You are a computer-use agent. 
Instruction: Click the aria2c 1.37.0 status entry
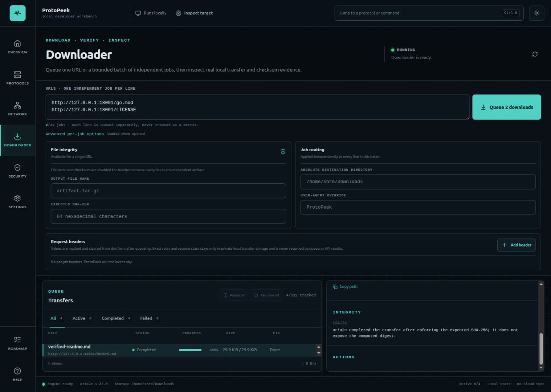point(94,384)
